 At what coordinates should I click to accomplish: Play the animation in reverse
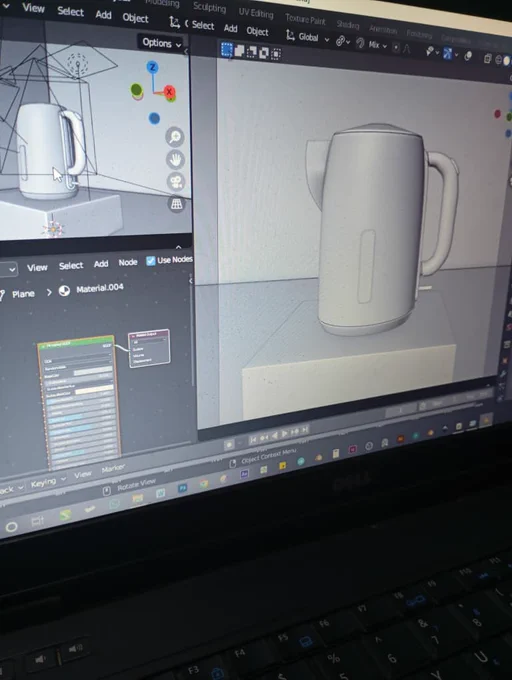[x=274, y=435]
